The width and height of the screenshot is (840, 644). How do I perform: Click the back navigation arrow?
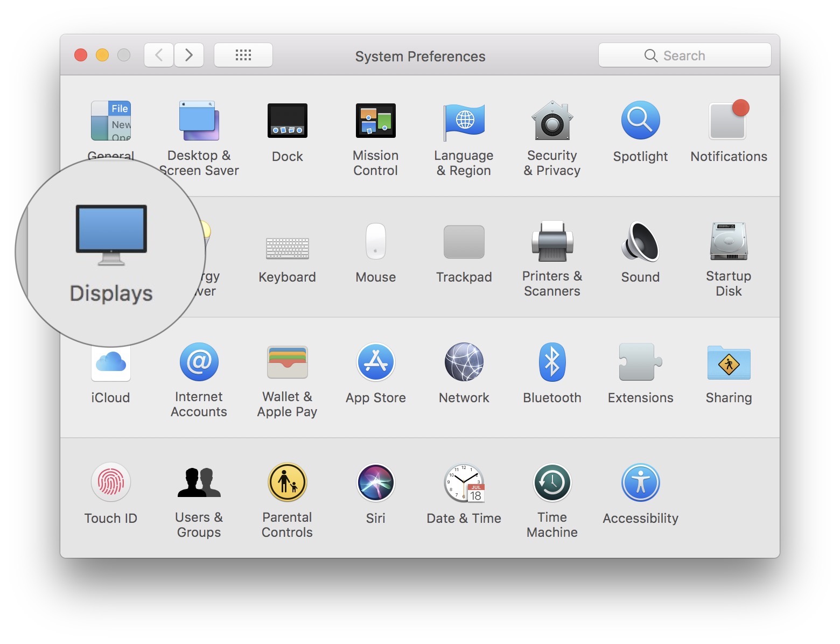pyautogui.click(x=159, y=55)
